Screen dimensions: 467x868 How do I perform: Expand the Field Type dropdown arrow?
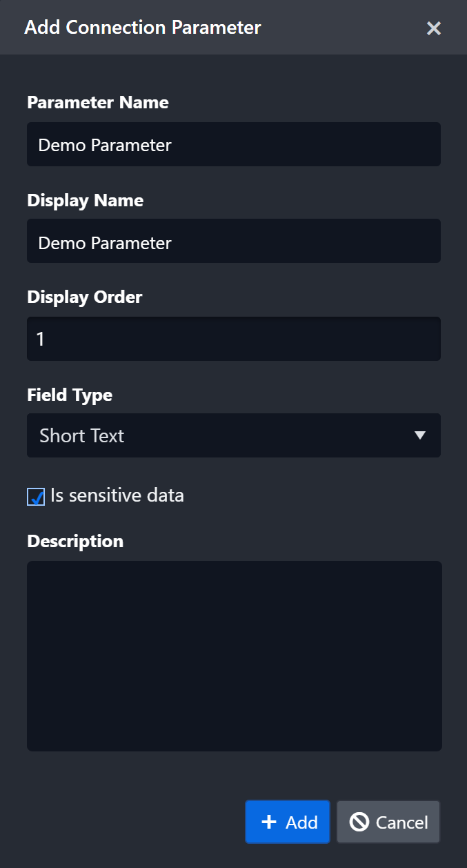(x=419, y=435)
